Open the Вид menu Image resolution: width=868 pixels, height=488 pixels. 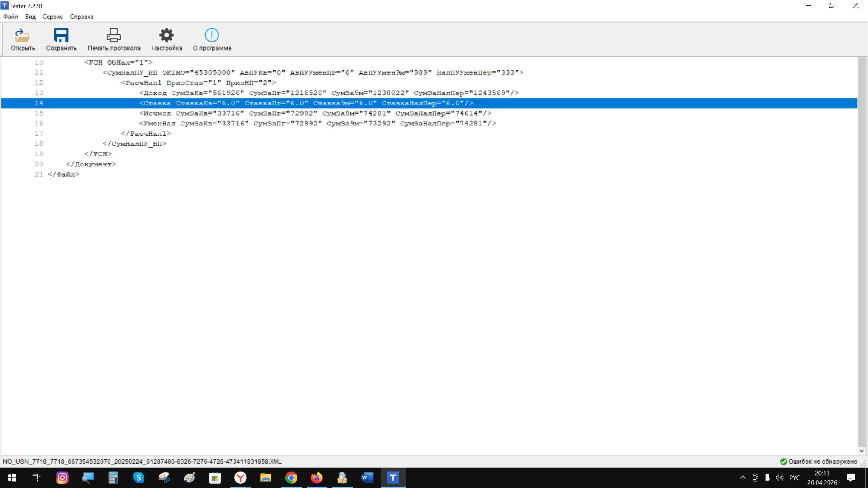30,16
